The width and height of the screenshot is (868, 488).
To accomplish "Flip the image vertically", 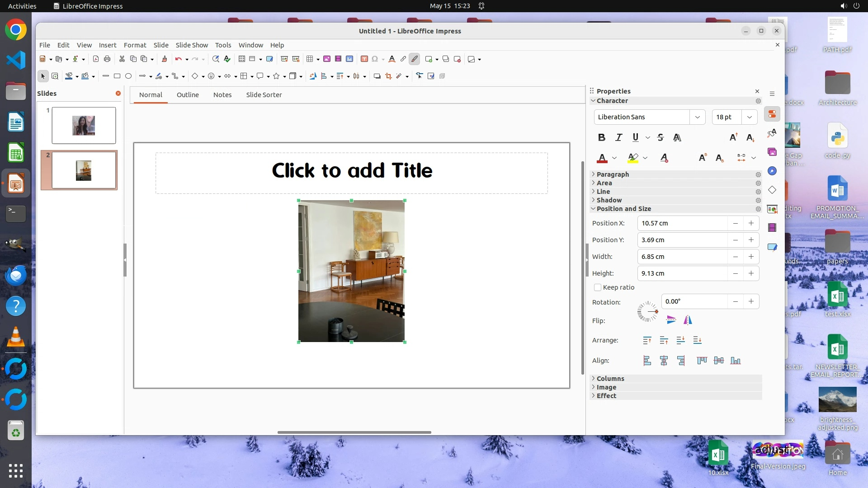I will click(x=671, y=320).
